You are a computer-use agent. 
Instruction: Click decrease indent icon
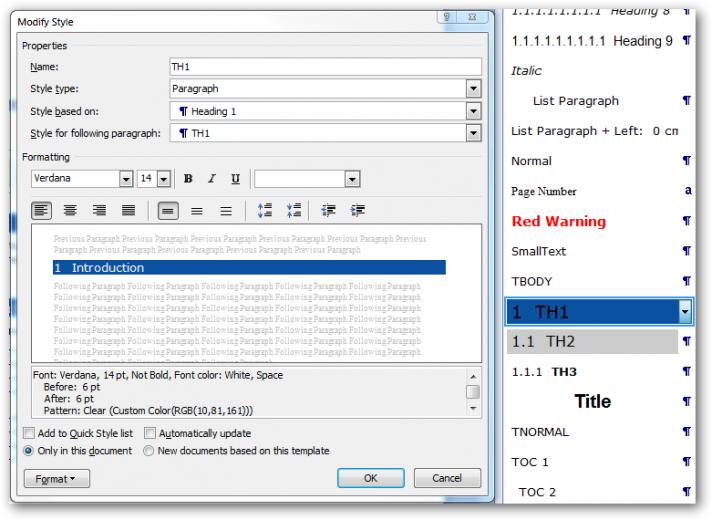click(328, 211)
